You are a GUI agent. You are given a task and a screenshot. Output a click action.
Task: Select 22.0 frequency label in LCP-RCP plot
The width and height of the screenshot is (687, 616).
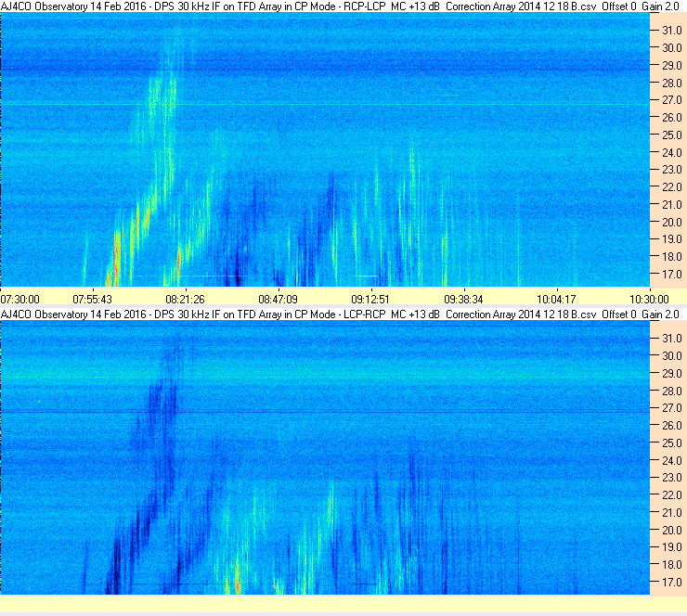tap(672, 495)
